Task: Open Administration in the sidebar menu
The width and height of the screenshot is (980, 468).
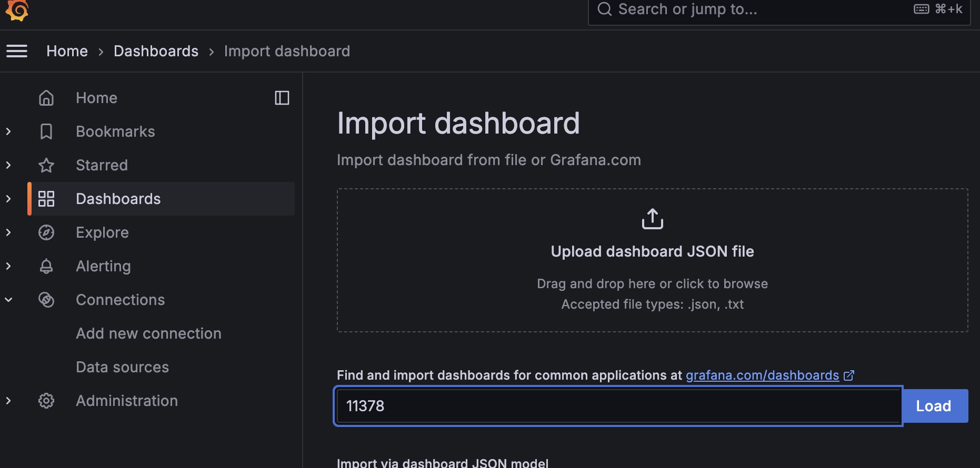Action: 127,401
